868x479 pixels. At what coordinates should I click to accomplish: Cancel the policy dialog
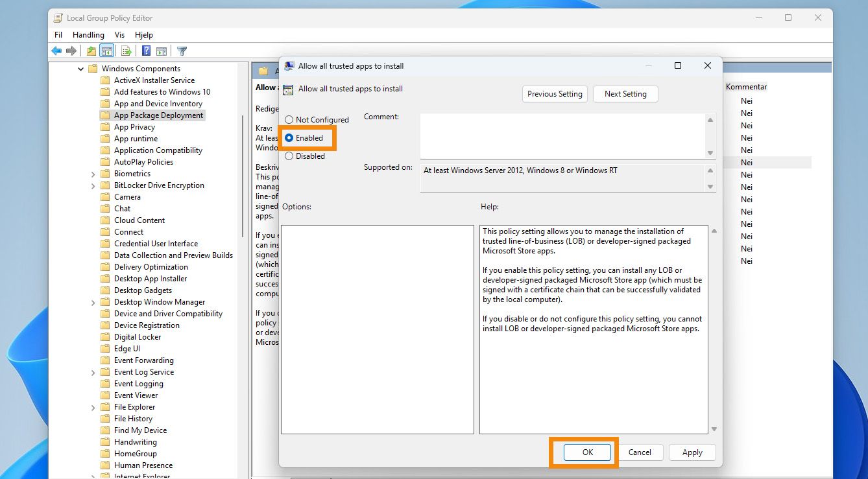pos(640,452)
